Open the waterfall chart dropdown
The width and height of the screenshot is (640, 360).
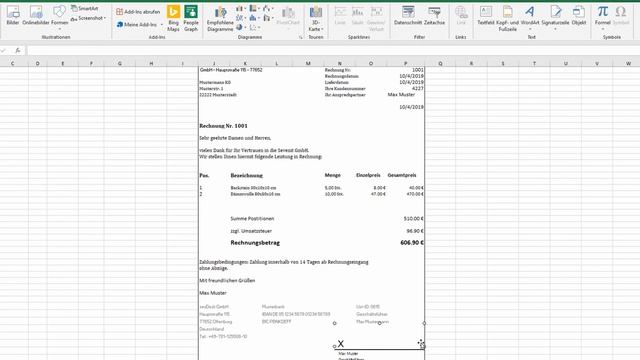point(268,9)
